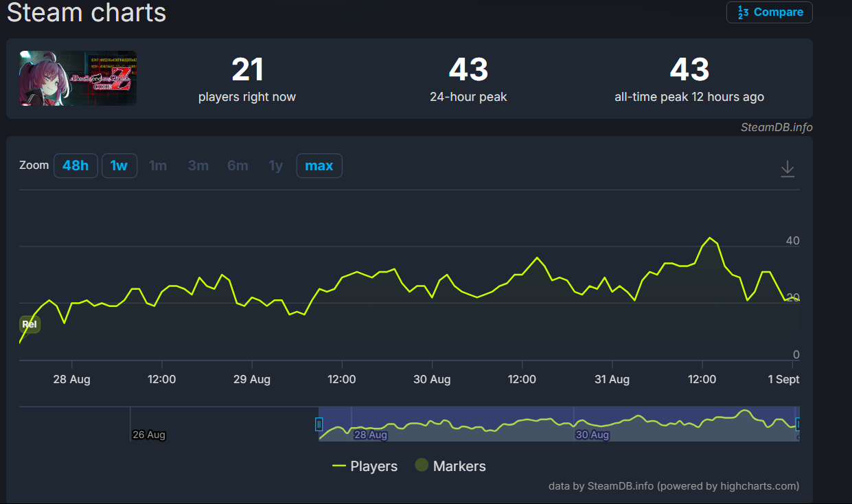Click the 26 Aug navigator label
This screenshot has width=852, height=504.
149,435
